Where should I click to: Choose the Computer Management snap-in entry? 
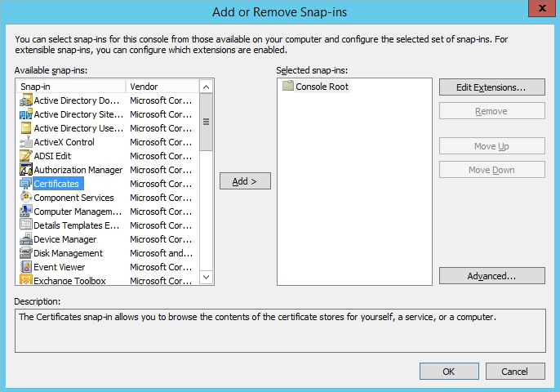77,212
